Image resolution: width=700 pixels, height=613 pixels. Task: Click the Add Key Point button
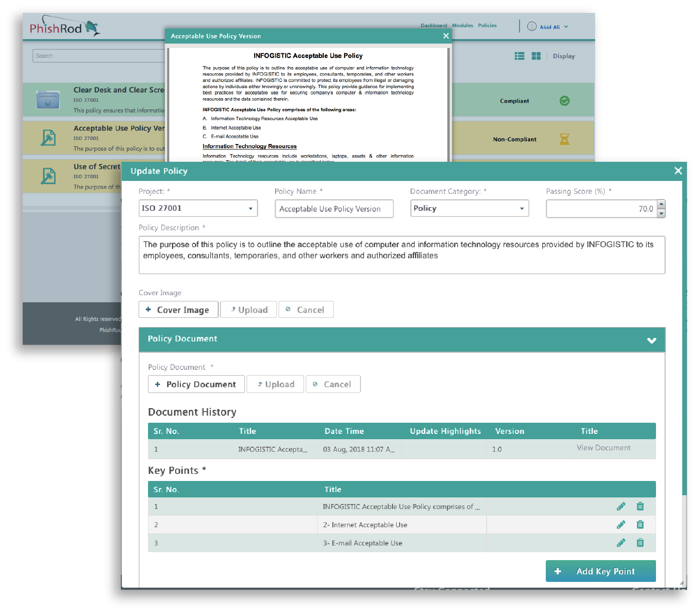tap(600, 571)
